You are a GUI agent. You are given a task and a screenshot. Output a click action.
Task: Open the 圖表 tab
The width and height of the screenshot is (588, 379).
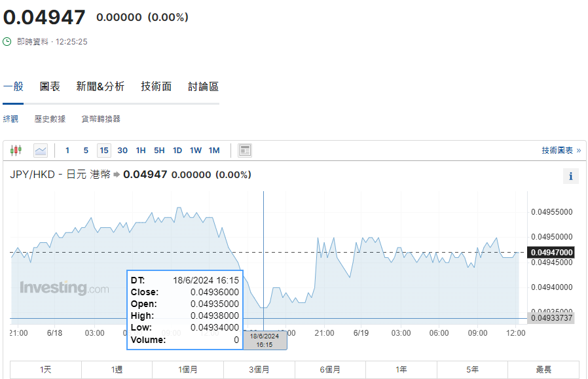(50, 86)
